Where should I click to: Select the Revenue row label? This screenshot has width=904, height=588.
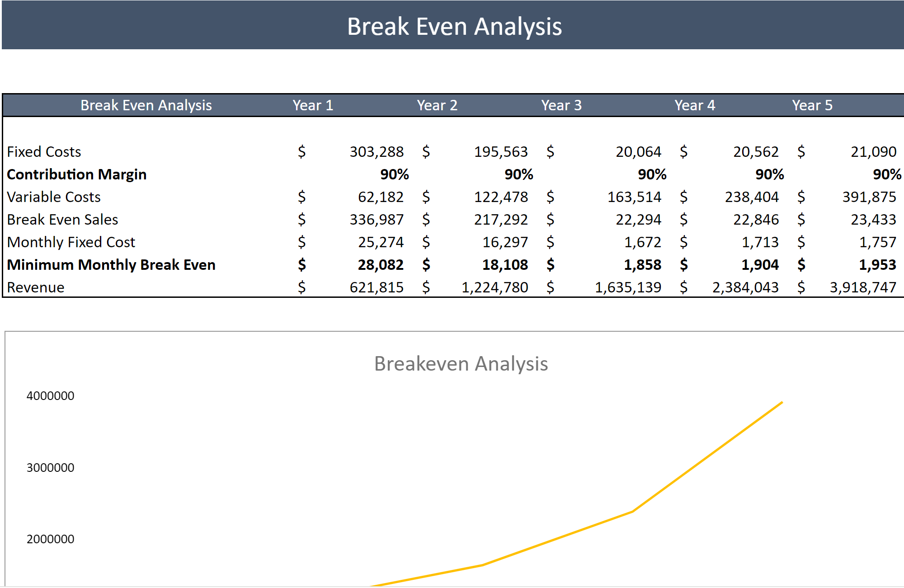(x=36, y=287)
